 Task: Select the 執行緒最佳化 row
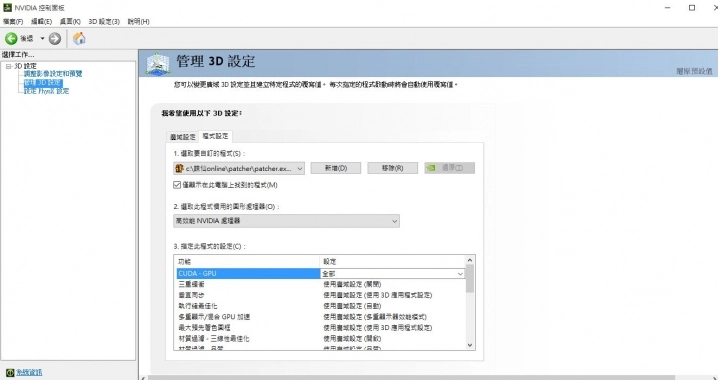(x=248, y=306)
